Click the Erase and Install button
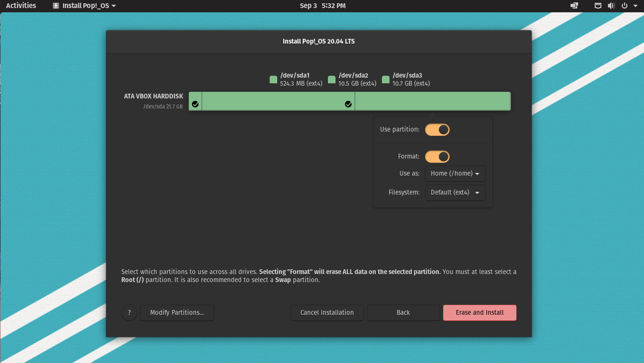The height and width of the screenshot is (363, 644). (x=480, y=312)
